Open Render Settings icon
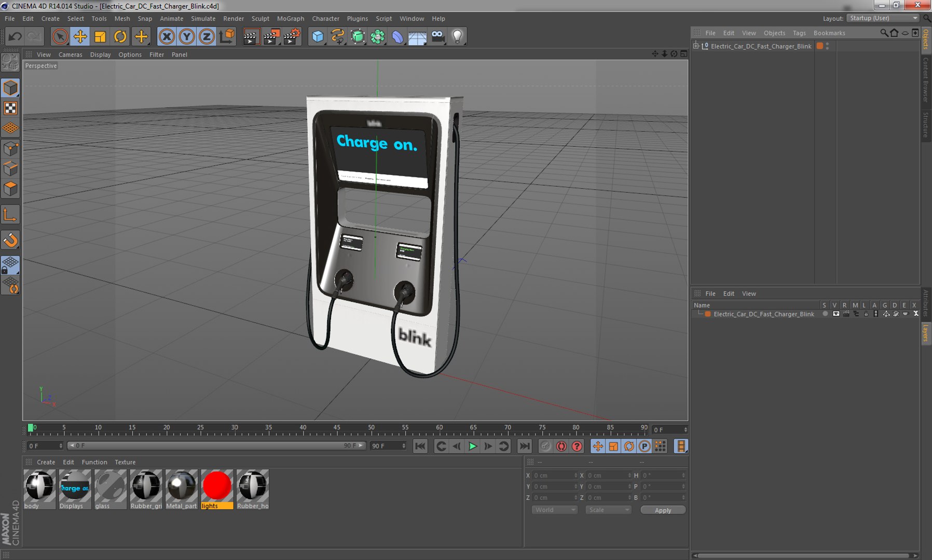 pyautogui.click(x=292, y=37)
